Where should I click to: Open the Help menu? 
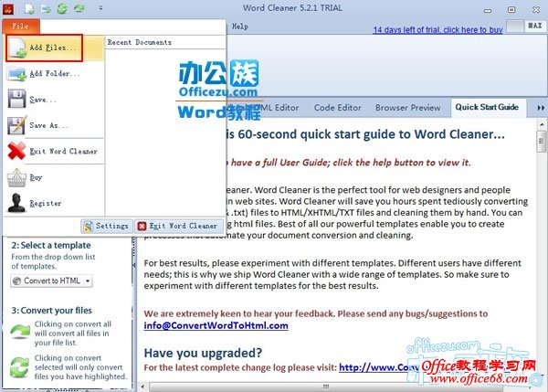coord(239,26)
